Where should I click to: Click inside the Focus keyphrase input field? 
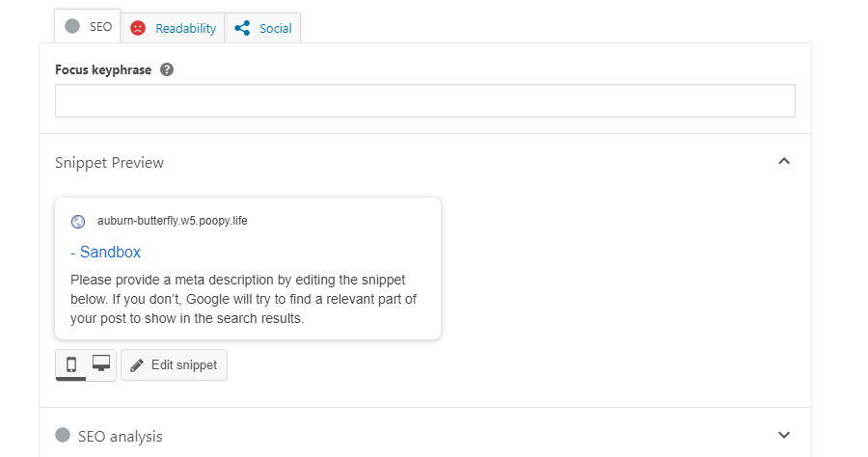(x=424, y=101)
